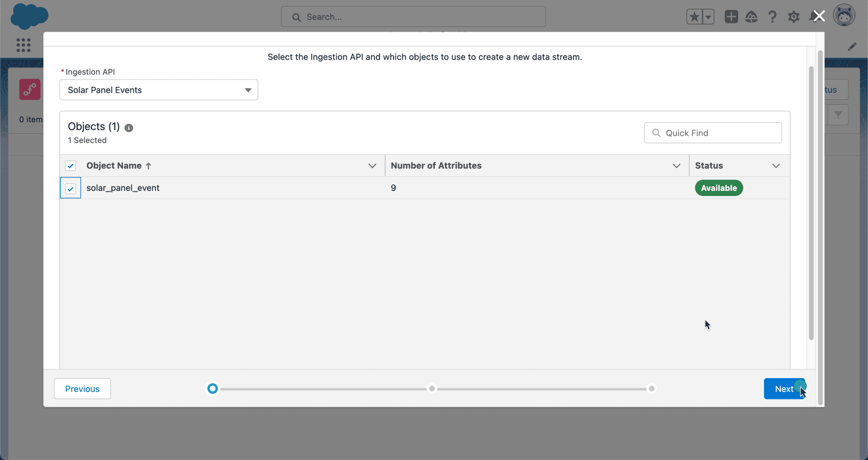The image size is (868, 460).
Task: Open the favorites list dropdown arrow
Action: 709,17
